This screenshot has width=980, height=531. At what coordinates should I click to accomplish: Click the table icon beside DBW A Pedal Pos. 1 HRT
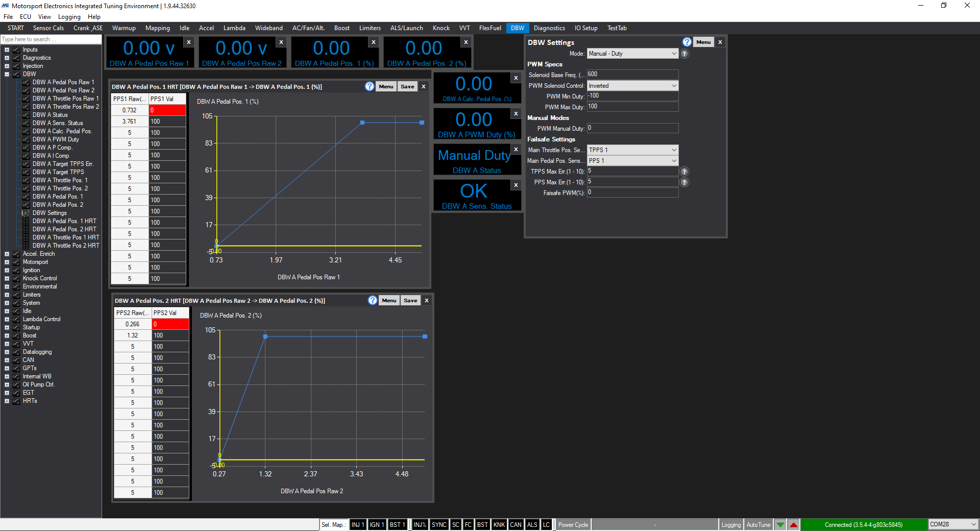pos(26,221)
